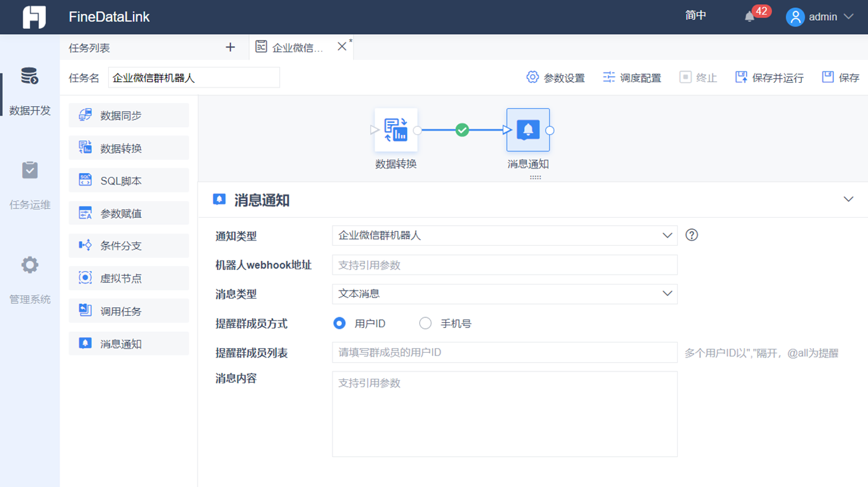The image size is (868, 487).
Task: Collapse the 消息通知 settings panel chevron
Action: (849, 199)
